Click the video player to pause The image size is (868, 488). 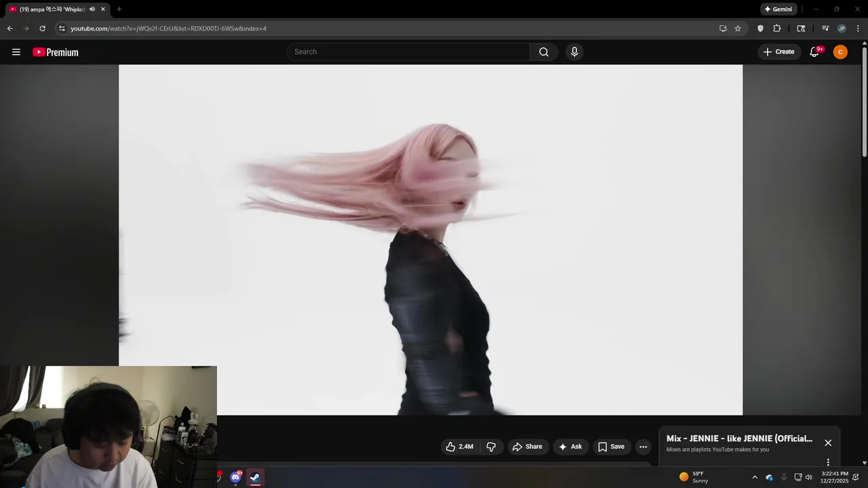(431, 240)
